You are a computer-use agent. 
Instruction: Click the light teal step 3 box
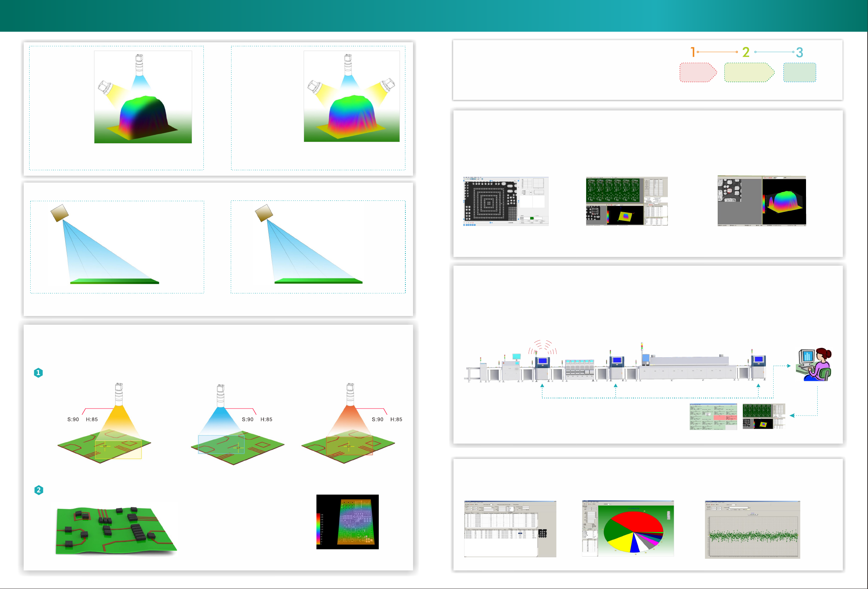[799, 73]
